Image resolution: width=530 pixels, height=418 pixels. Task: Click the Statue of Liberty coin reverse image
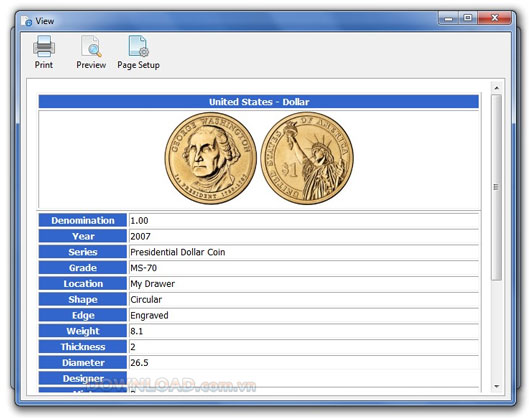click(x=307, y=158)
